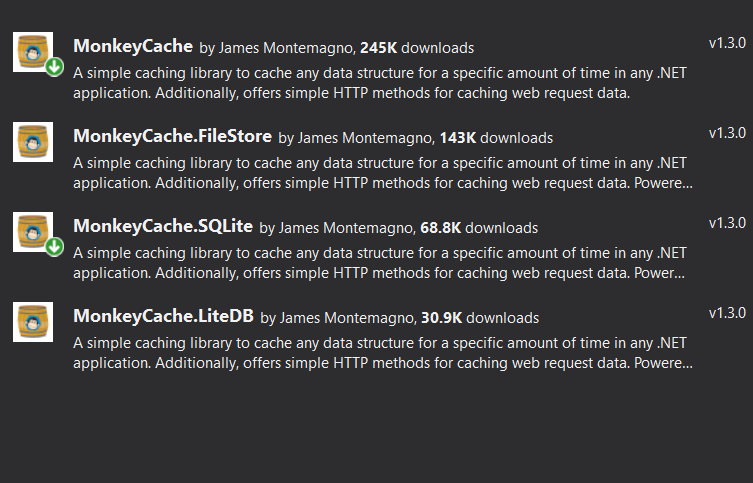Click green installed arrow badge on MonkeyCache.SQLite
This screenshot has width=753, height=483.
coord(55,247)
